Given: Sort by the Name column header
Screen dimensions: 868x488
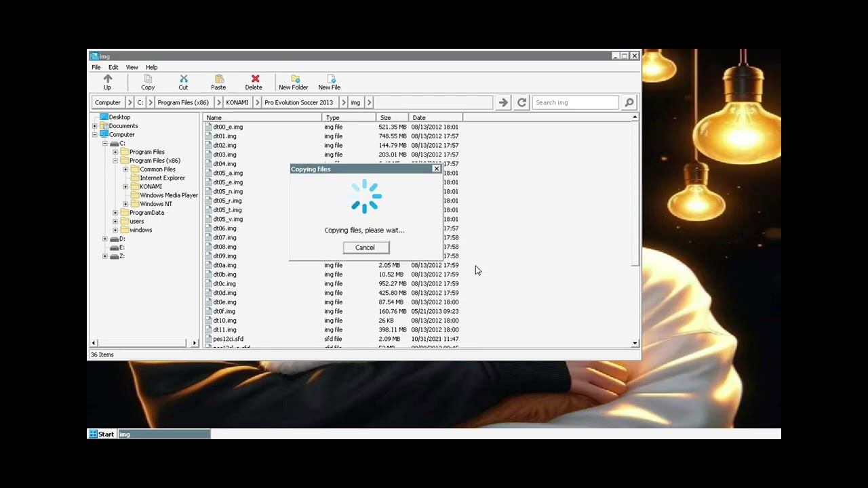Looking at the screenshot, I should [x=262, y=118].
